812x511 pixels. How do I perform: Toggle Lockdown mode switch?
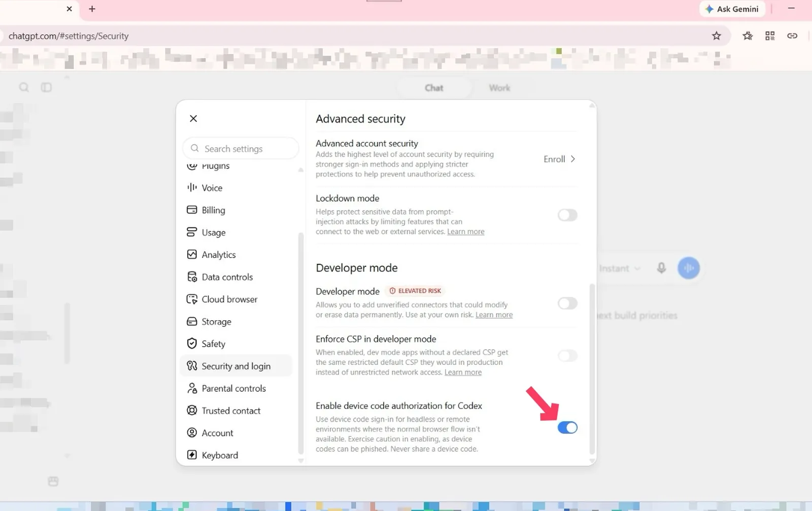tap(567, 215)
